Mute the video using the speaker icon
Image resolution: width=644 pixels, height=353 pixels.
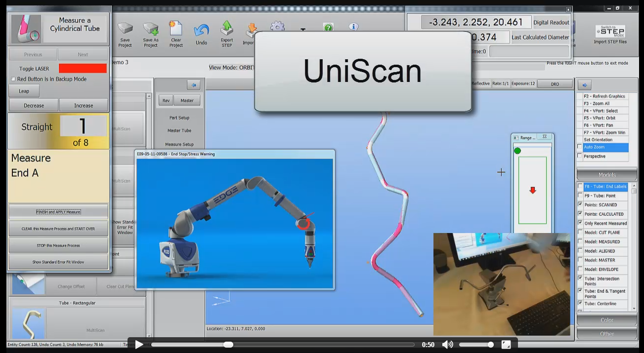447,345
